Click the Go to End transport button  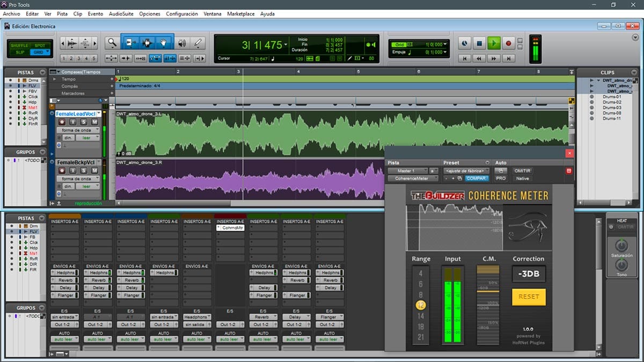(508, 58)
